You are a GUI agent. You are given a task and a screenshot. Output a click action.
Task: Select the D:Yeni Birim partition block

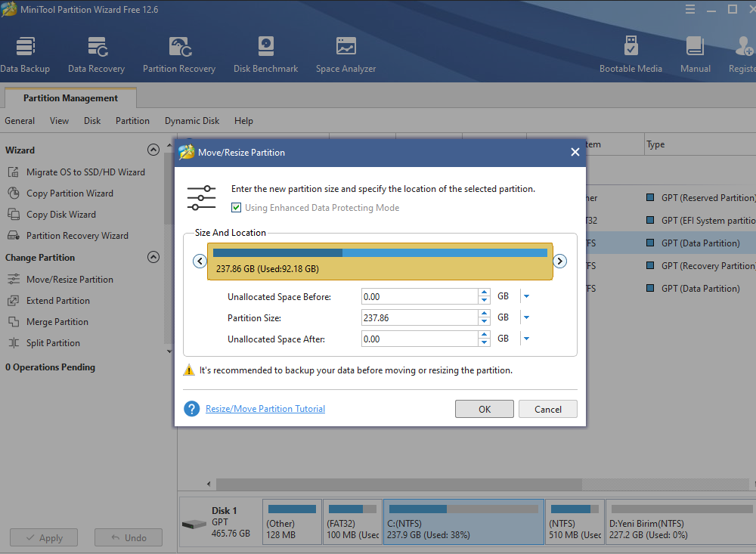pos(681,522)
